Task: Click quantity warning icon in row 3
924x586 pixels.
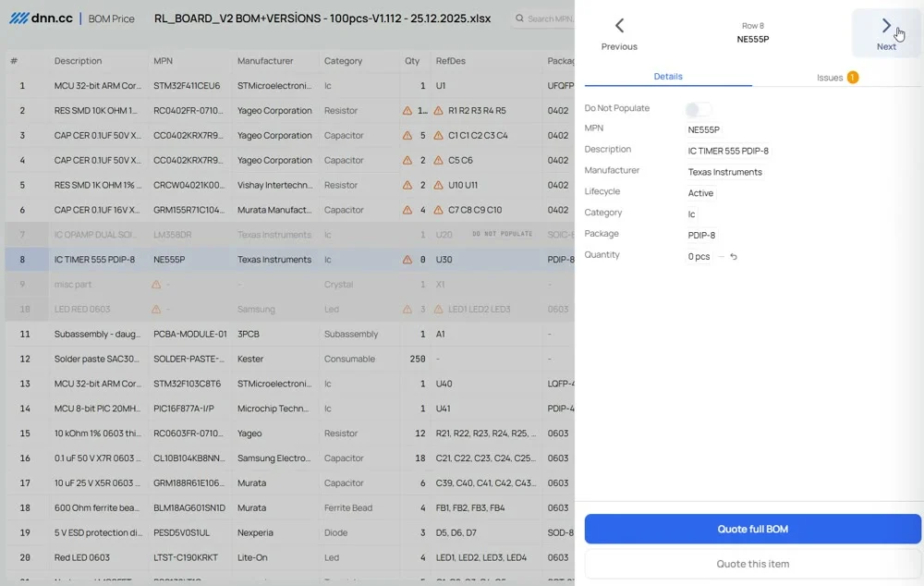Action: pos(407,135)
